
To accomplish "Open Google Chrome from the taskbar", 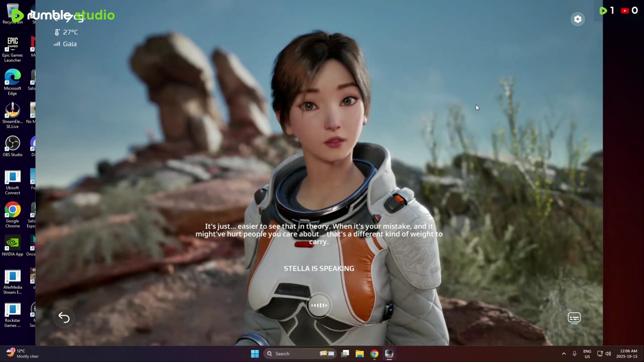I will (x=374, y=353).
